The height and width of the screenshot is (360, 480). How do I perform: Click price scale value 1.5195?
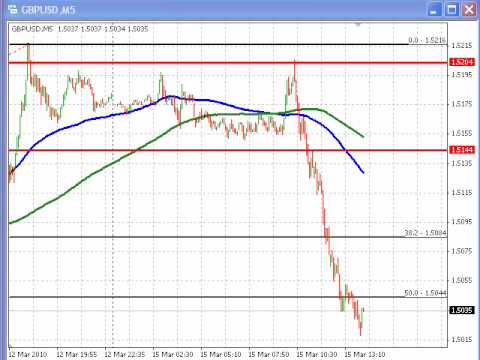coord(462,75)
